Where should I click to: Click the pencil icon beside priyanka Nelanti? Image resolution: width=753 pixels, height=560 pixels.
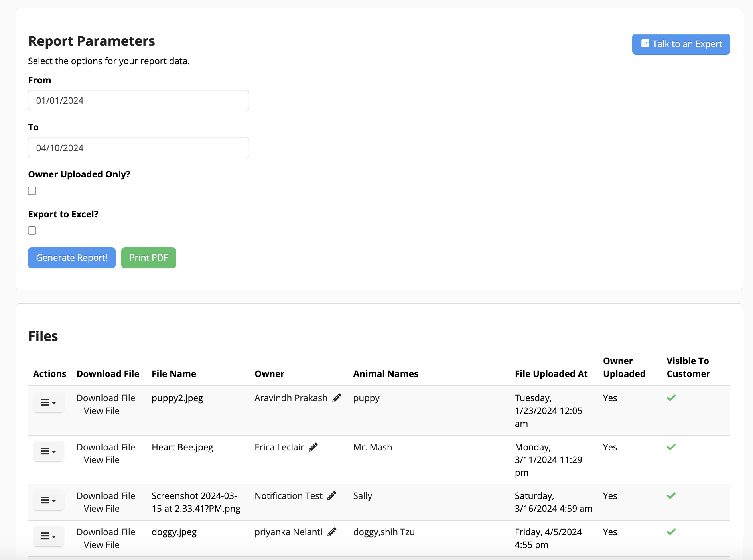[x=332, y=532]
